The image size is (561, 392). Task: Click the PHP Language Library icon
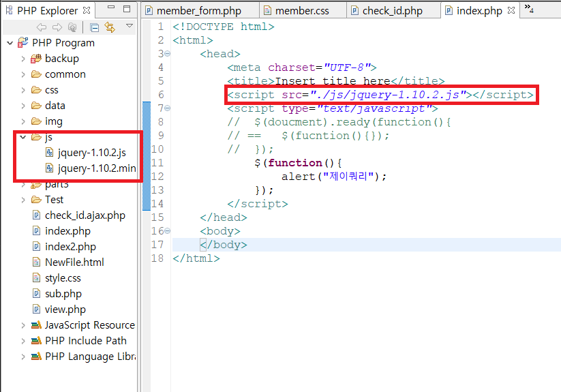pyautogui.click(x=36, y=357)
